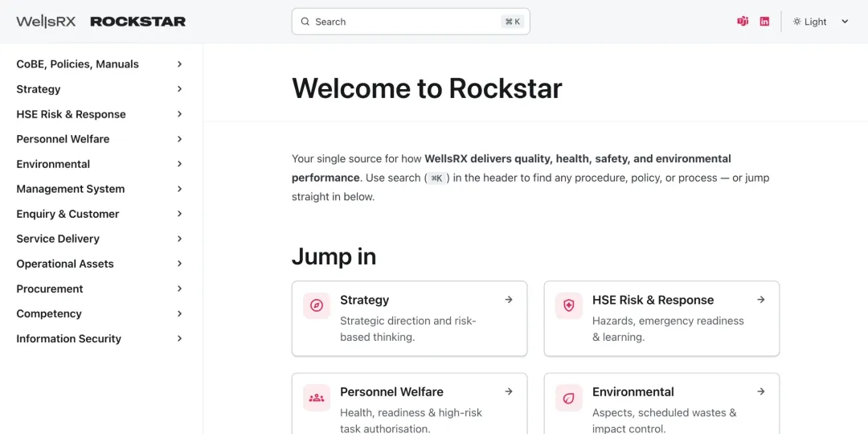The width and height of the screenshot is (868, 434).
Task: Expand Management System chevron
Action: click(x=179, y=189)
